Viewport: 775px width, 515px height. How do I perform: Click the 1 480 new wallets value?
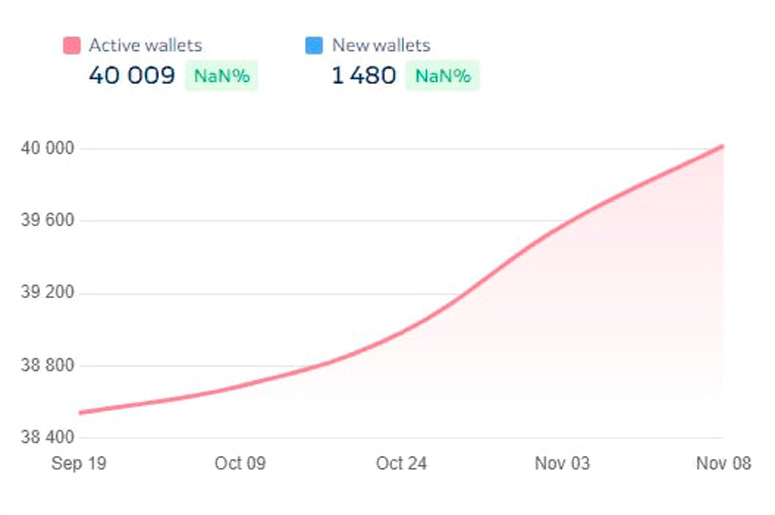pyautogui.click(x=364, y=75)
